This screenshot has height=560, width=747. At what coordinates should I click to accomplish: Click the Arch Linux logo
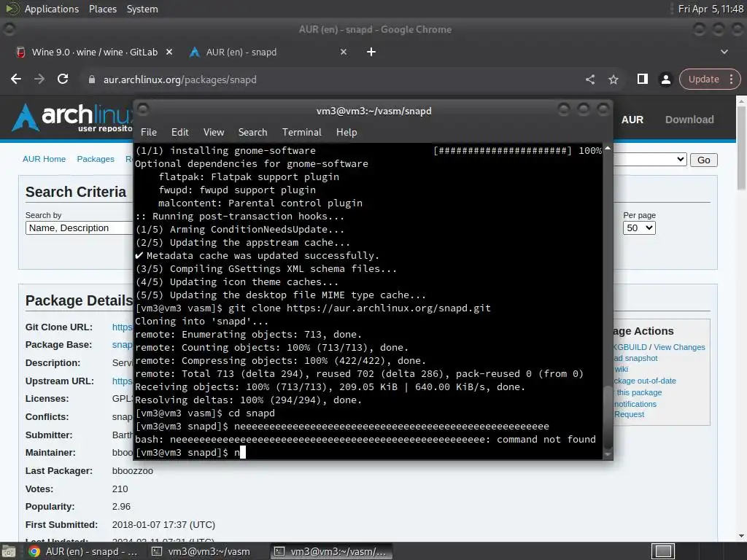[x=72, y=117]
